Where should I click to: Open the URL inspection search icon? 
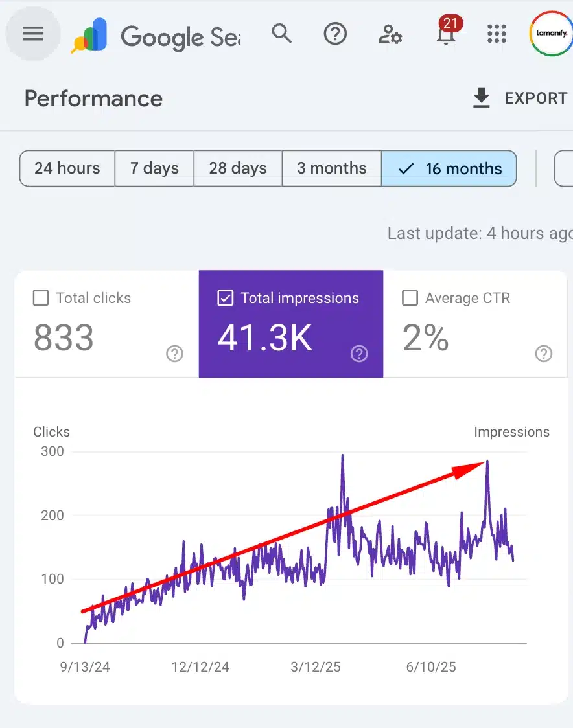point(282,34)
